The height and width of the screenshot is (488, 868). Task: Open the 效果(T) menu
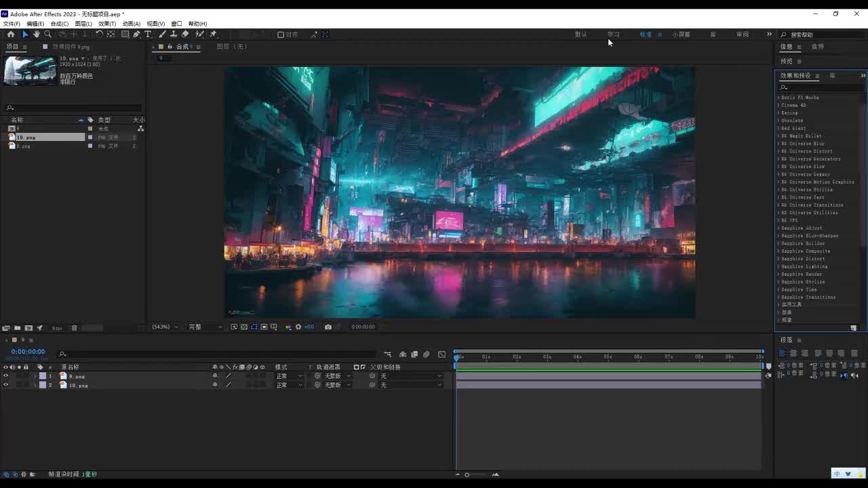pos(107,24)
